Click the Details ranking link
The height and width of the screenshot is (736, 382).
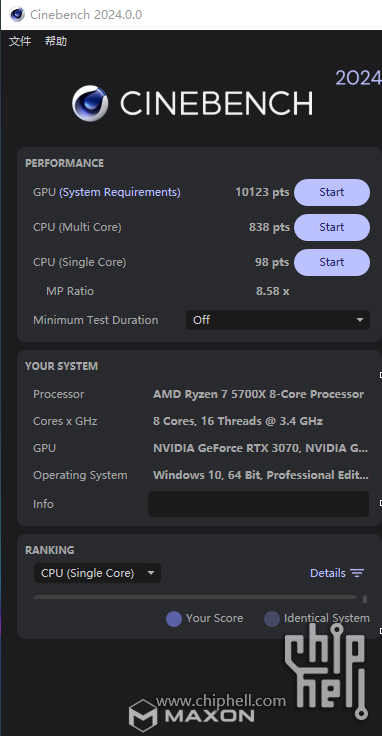click(x=328, y=573)
